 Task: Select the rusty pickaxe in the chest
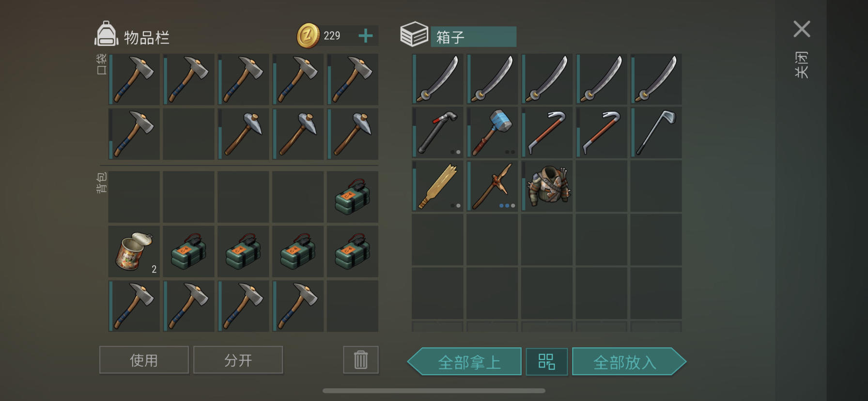click(492, 186)
